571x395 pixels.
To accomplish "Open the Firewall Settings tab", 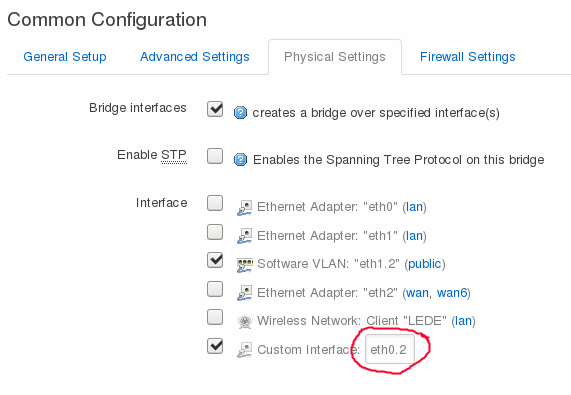I will click(468, 57).
